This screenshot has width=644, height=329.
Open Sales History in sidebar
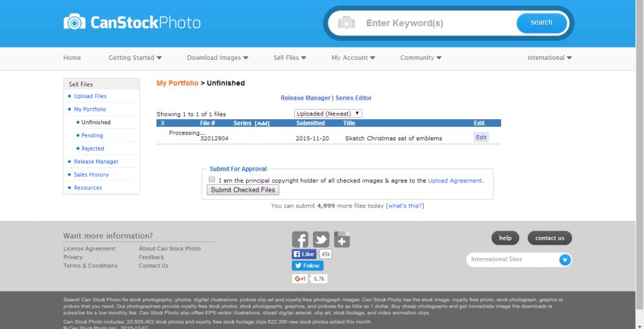pos(91,174)
